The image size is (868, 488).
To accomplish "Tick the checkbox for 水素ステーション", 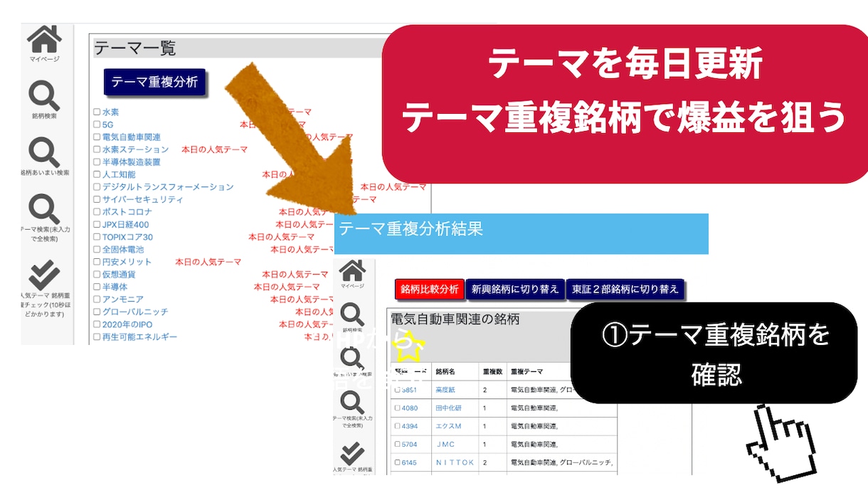I will point(97,149).
